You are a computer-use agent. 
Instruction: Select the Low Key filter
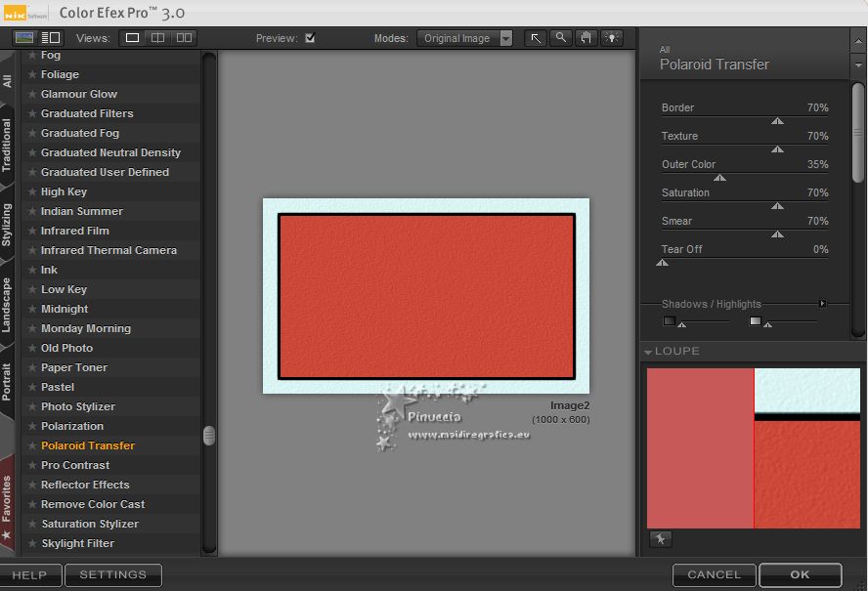pos(64,289)
